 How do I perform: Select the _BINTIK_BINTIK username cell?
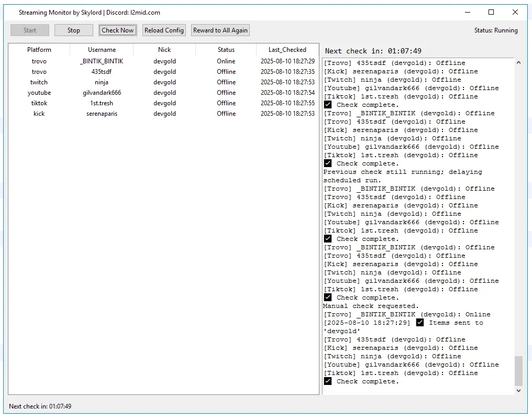pos(102,61)
